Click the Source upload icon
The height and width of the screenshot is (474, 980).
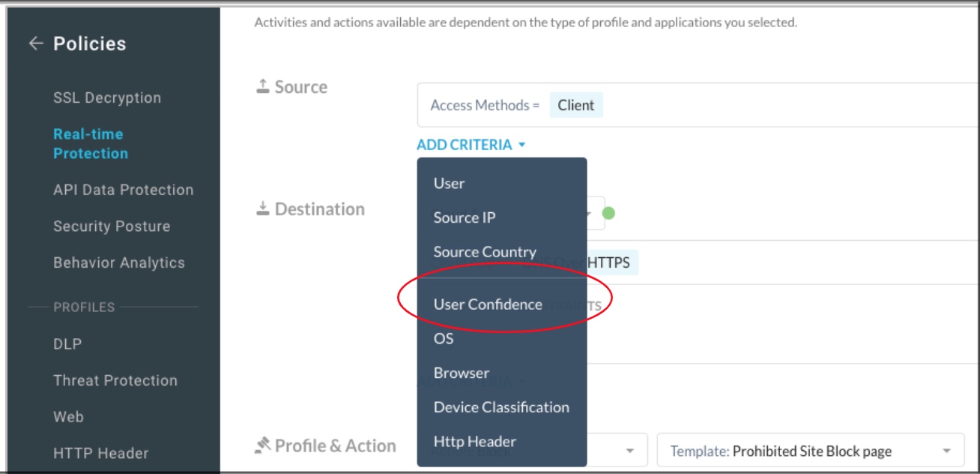pos(263,87)
